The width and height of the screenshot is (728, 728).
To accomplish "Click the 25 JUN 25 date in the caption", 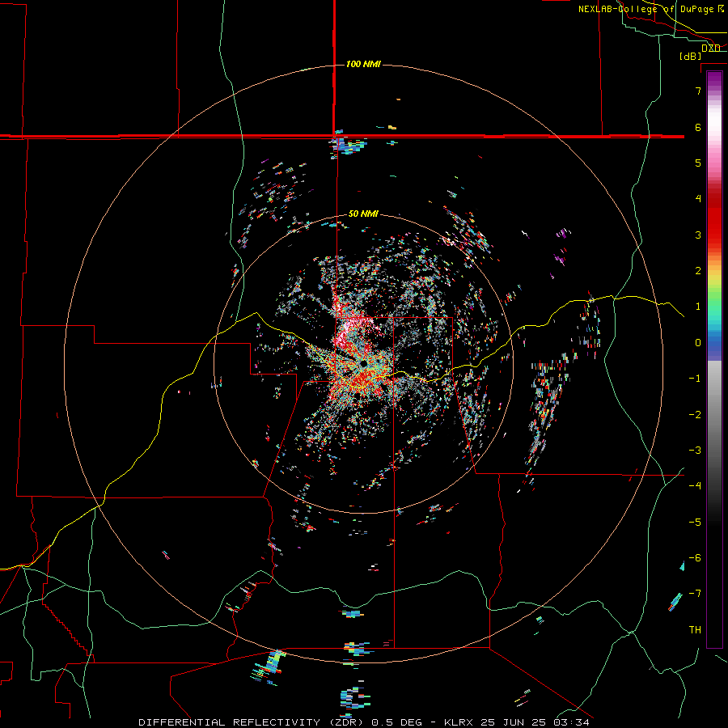I will (x=514, y=722).
